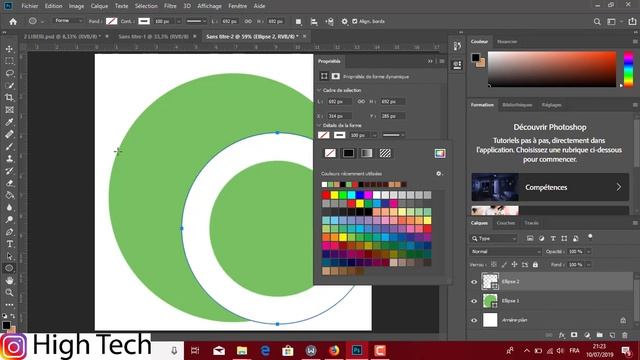640x360 pixels.
Task: Open the Affichage menu
Action: (x=209, y=6)
